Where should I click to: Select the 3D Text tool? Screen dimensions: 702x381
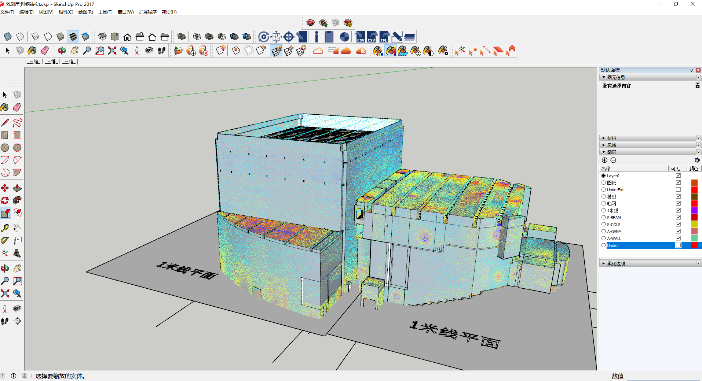(17, 253)
